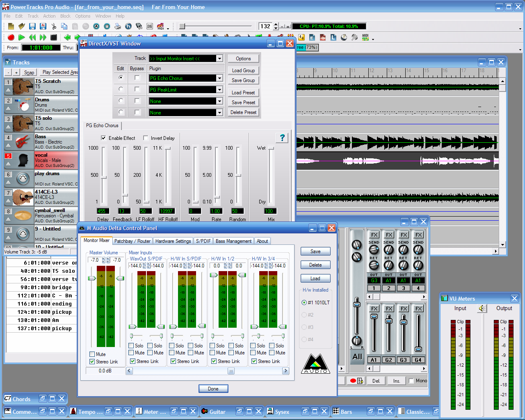This screenshot has width=525, height=420.
Task: Click tempo spinner up arrow next to 132
Action: point(276,24)
